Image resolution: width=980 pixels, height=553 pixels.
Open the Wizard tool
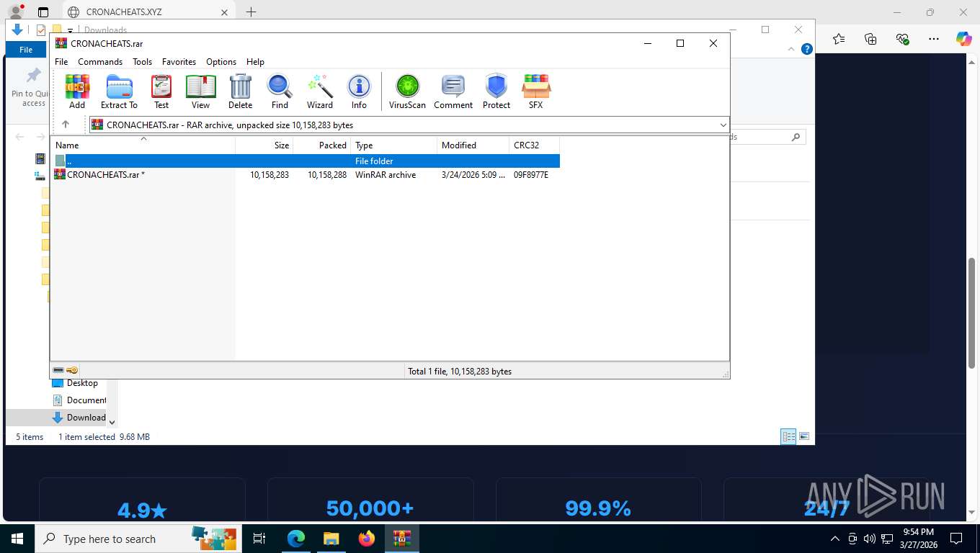click(x=320, y=91)
